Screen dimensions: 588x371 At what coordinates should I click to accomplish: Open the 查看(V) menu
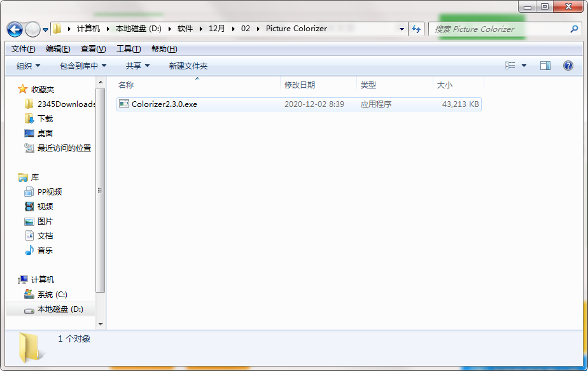(x=93, y=49)
